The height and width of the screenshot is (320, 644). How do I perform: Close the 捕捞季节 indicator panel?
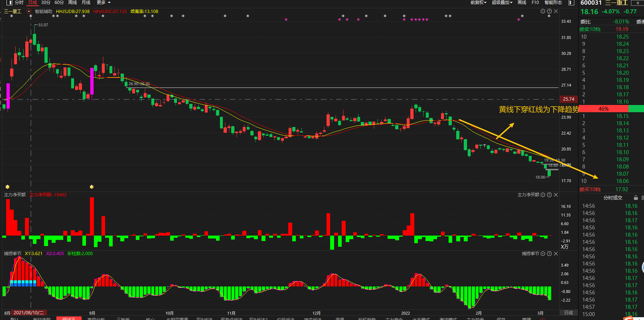(556, 254)
